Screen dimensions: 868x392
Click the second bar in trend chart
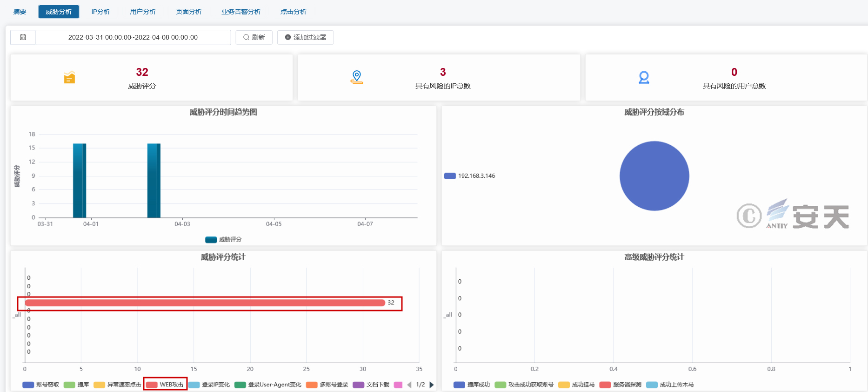(x=154, y=181)
